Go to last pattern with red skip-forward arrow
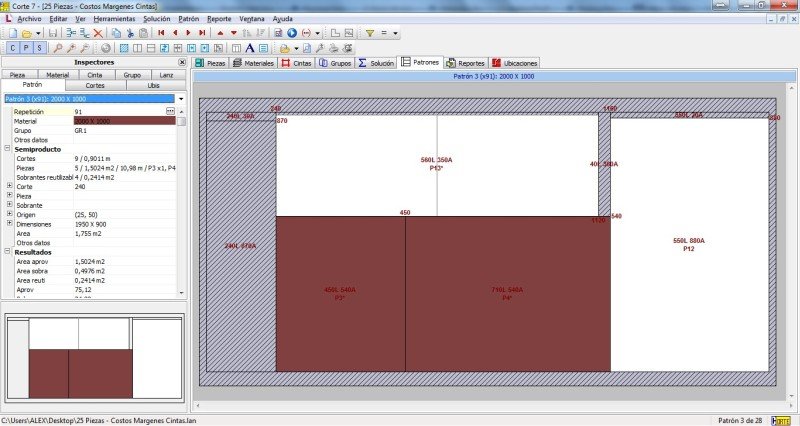Image resolution: width=800 pixels, height=426 pixels. click(x=202, y=33)
